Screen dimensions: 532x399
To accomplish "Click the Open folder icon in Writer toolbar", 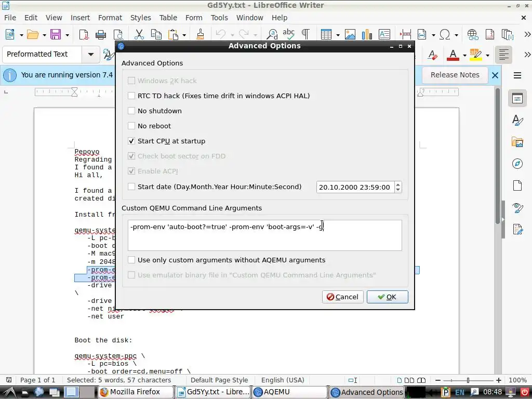I will tap(33, 34).
